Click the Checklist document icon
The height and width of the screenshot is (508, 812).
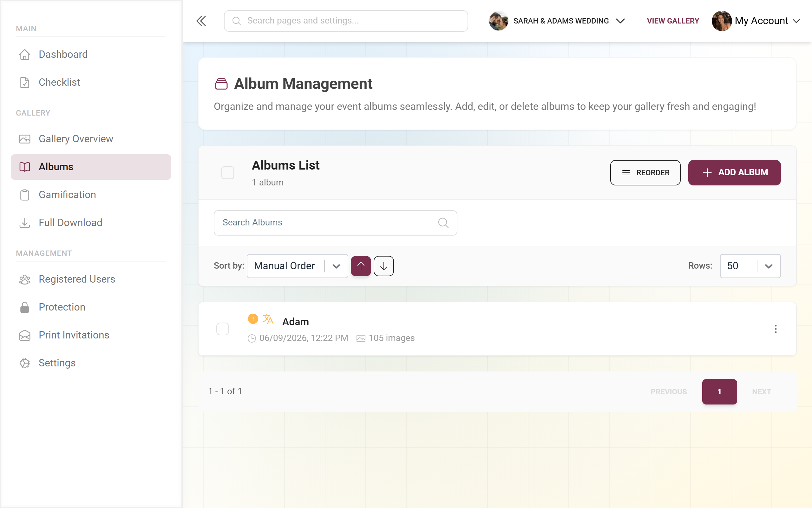tap(24, 82)
